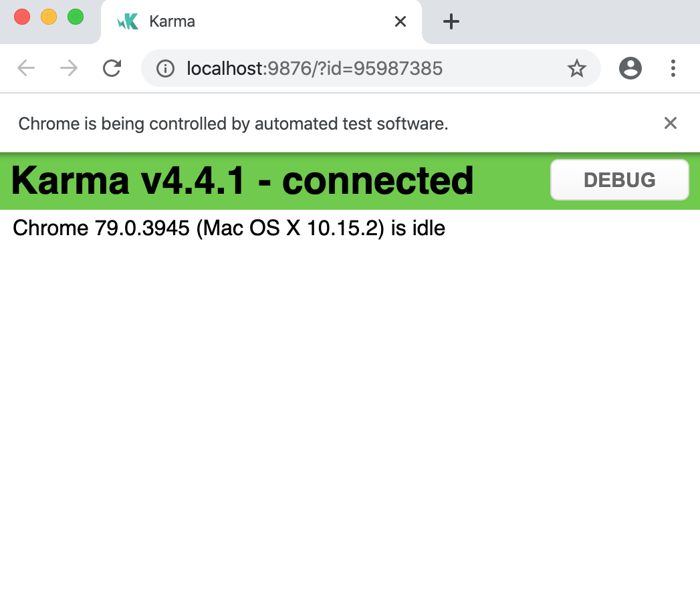700x600 pixels.
Task: Open site information via the info icon
Action: click(164, 68)
